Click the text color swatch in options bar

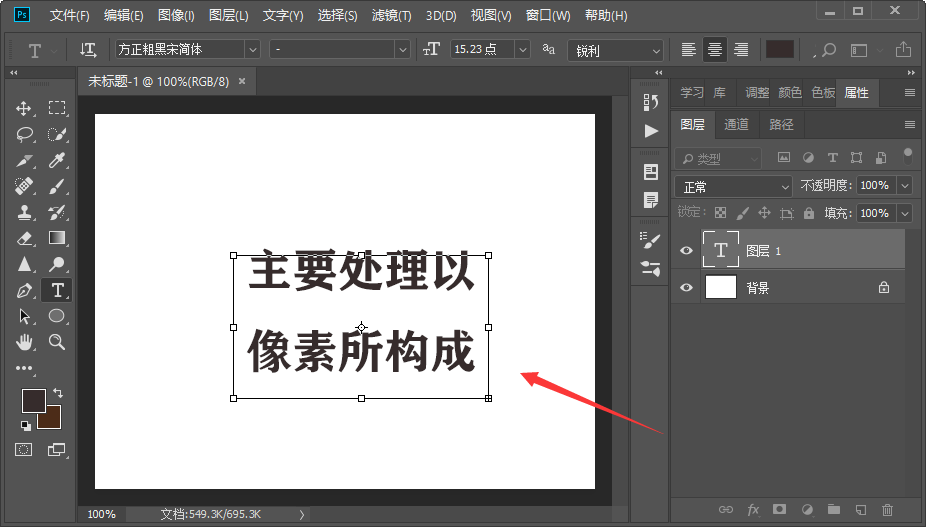[x=780, y=50]
